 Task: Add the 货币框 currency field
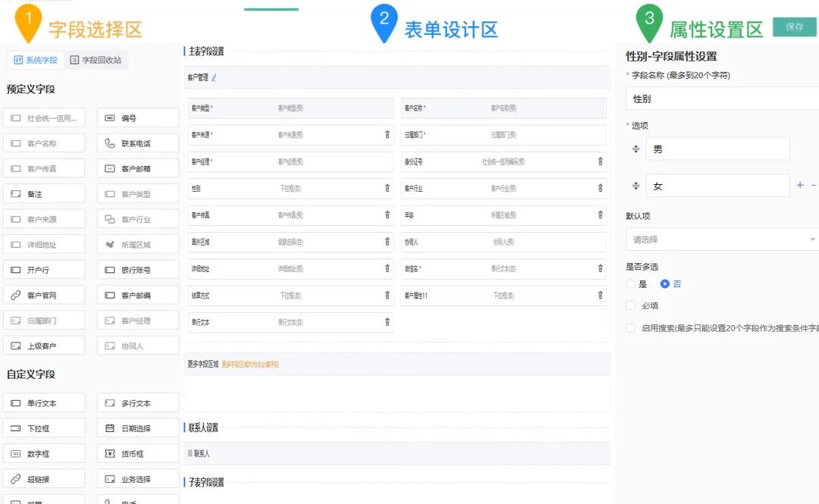coord(138,452)
